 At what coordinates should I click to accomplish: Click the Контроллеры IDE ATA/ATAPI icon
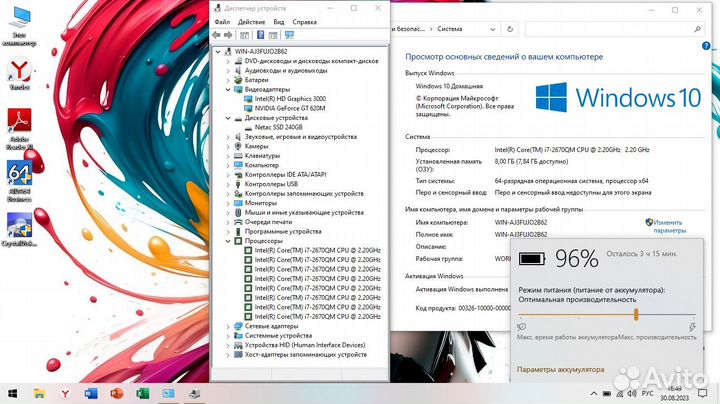coord(238,174)
